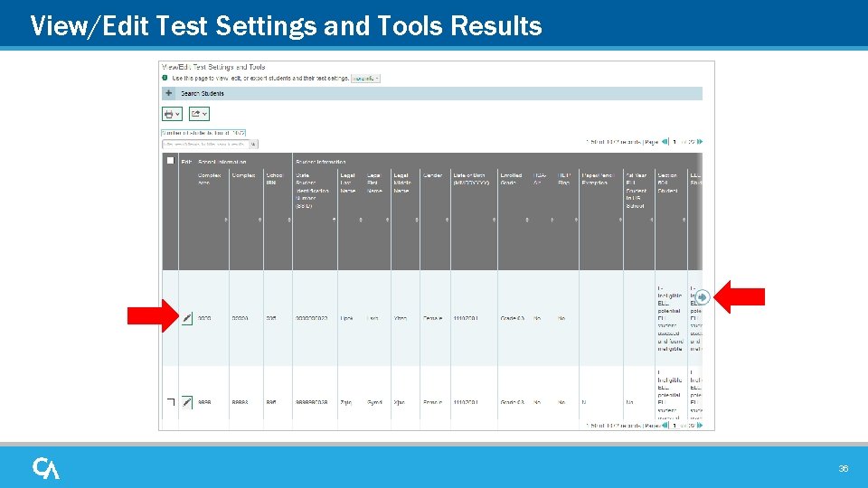
Task: Click the plus icon on Search Students bar
Action: [169, 93]
